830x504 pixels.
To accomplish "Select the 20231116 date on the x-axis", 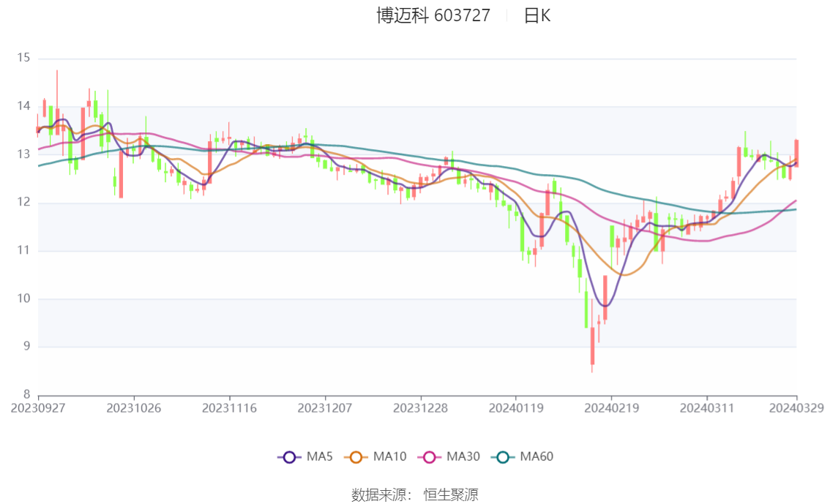I will (230, 407).
